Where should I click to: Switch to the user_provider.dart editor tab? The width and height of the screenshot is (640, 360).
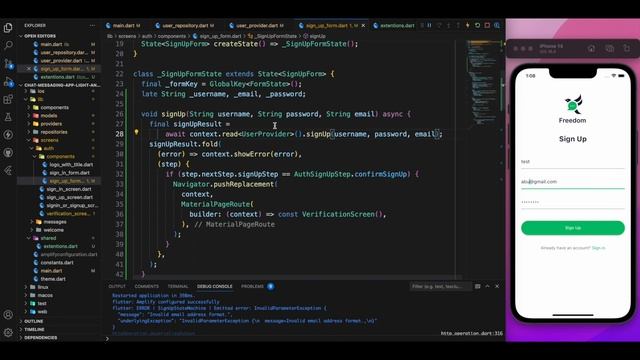pyautogui.click(x=257, y=25)
